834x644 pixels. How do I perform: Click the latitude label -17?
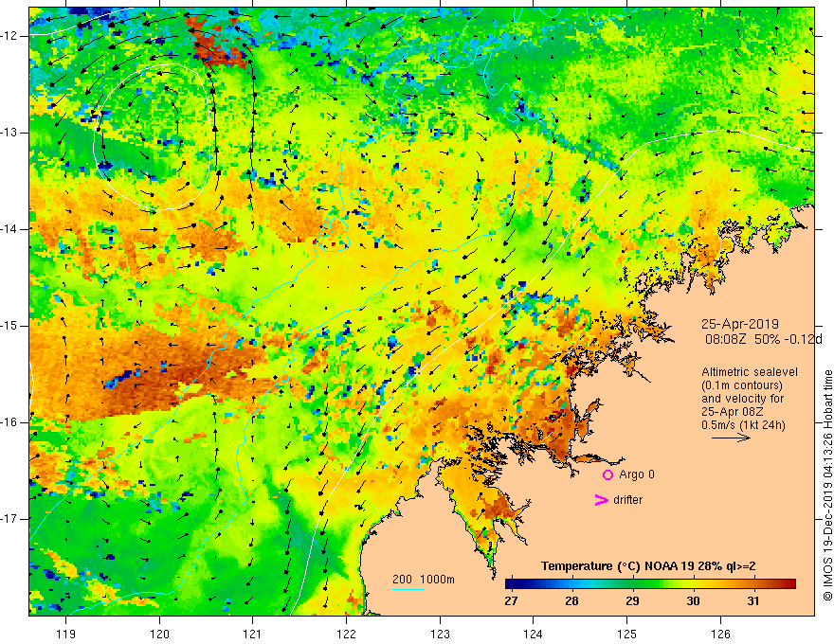point(9,519)
